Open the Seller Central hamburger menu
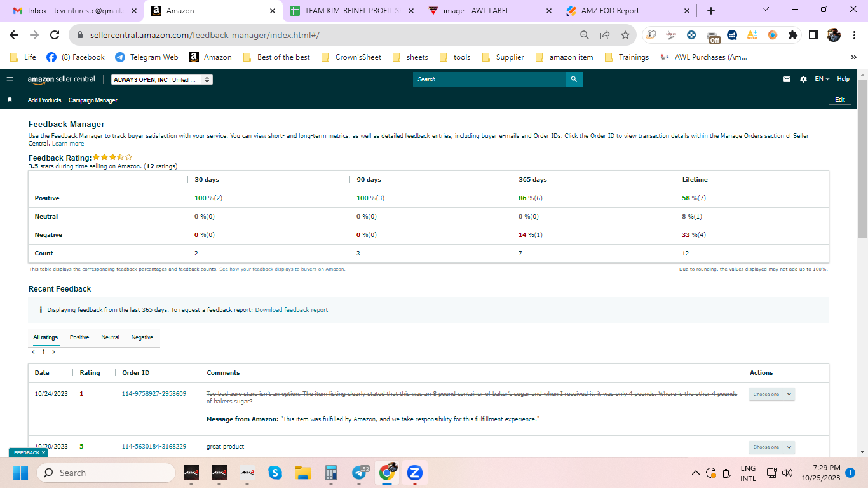Screen dimensions: 868x488 pos(10,79)
